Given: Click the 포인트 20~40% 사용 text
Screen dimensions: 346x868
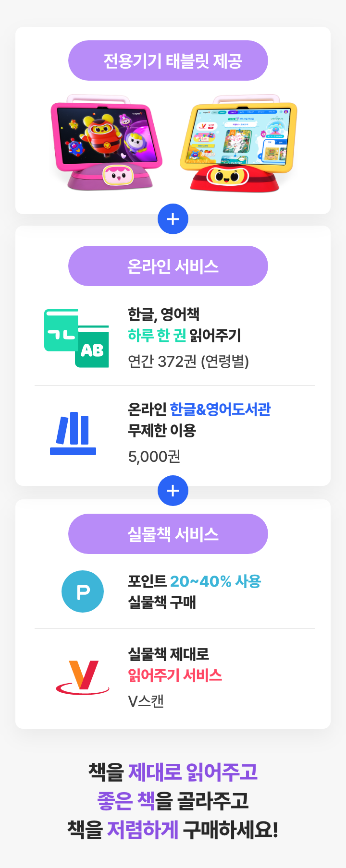Looking at the screenshot, I should [x=195, y=581].
